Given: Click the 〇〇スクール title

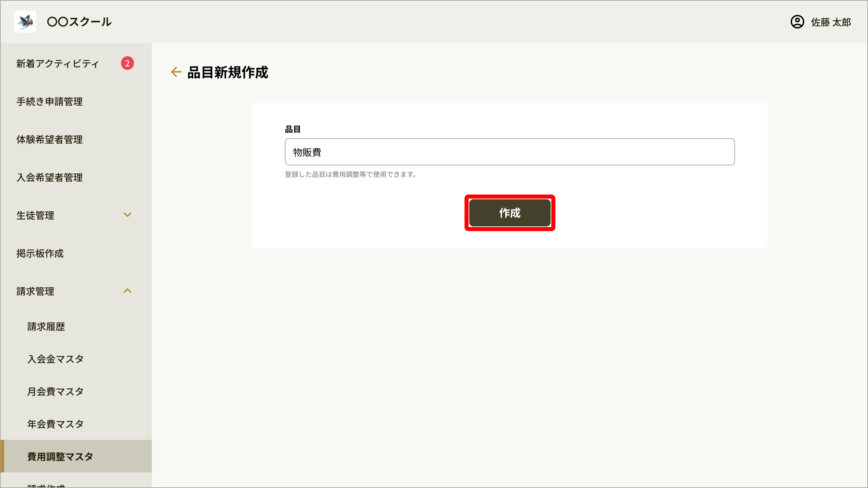Looking at the screenshot, I should pyautogui.click(x=79, y=22).
